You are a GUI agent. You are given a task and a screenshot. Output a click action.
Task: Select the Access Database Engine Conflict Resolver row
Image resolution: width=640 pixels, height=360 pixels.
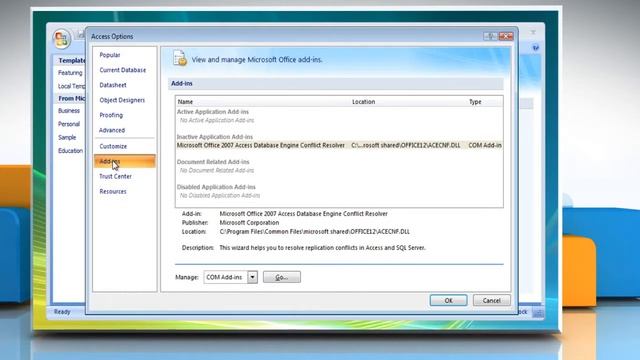click(x=339, y=145)
